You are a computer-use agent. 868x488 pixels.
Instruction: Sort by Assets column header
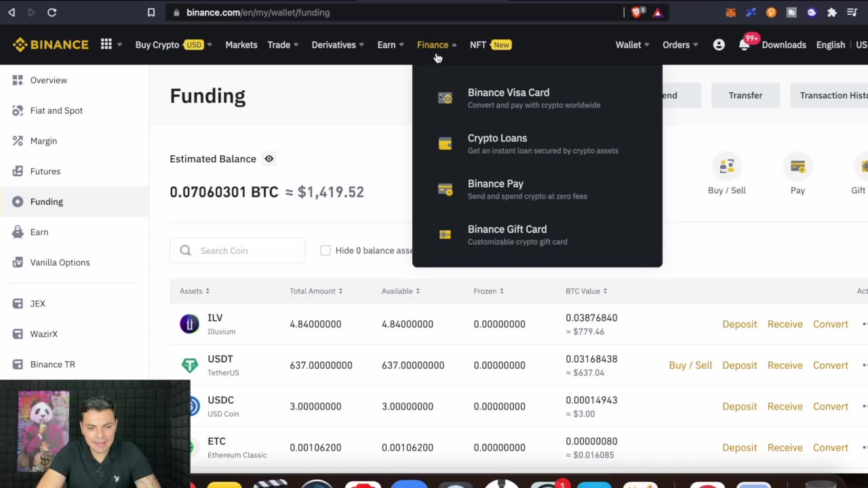pyautogui.click(x=195, y=291)
